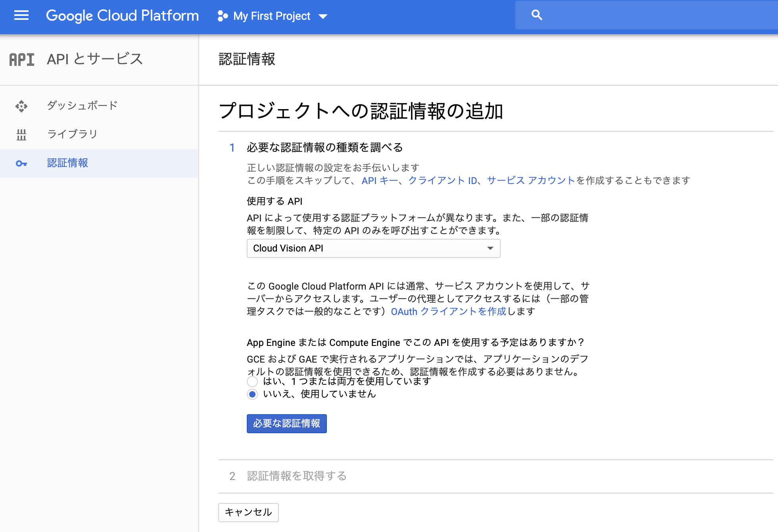Image resolution: width=778 pixels, height=532 pixels.
Task: Select the はい radio button
Action: pos(252,381)
